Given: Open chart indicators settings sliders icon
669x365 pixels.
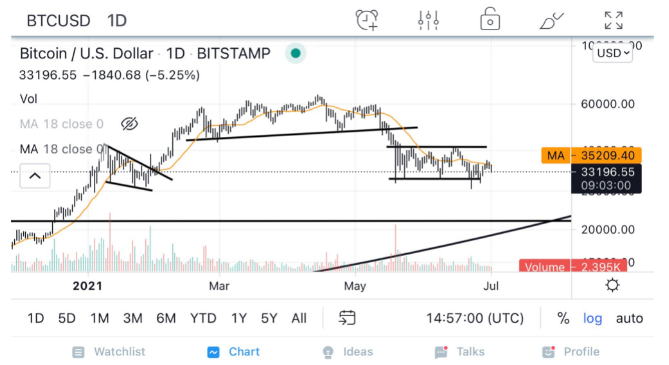Looking at the screenshot, I should click(428, 20).
